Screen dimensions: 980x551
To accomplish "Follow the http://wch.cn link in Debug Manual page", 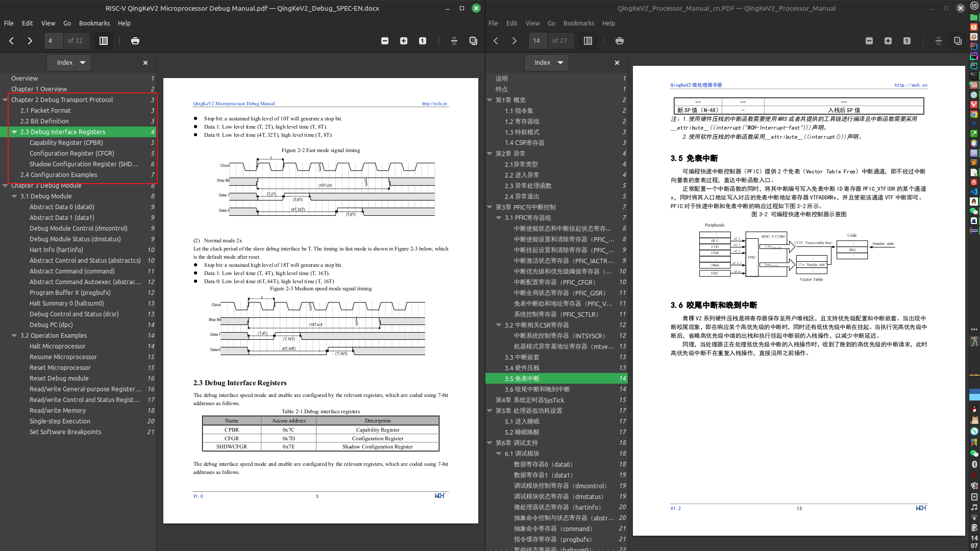I will 434,104.
